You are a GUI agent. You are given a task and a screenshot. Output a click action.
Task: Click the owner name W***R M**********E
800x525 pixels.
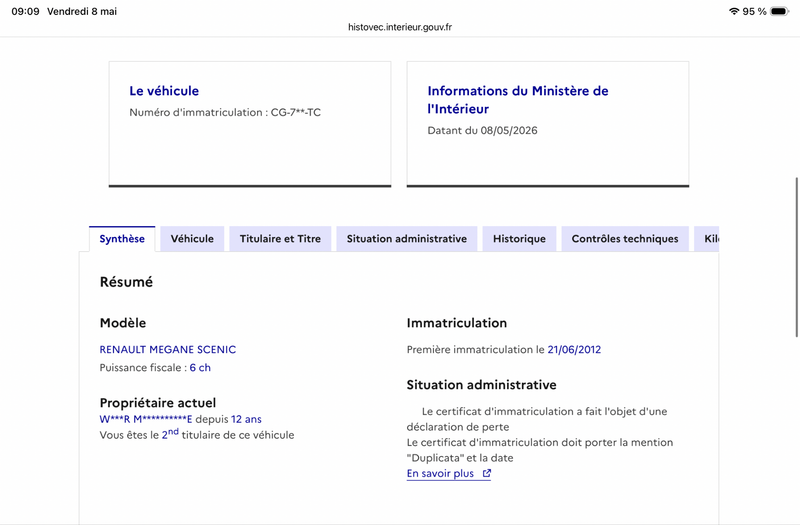coord(146,419)
